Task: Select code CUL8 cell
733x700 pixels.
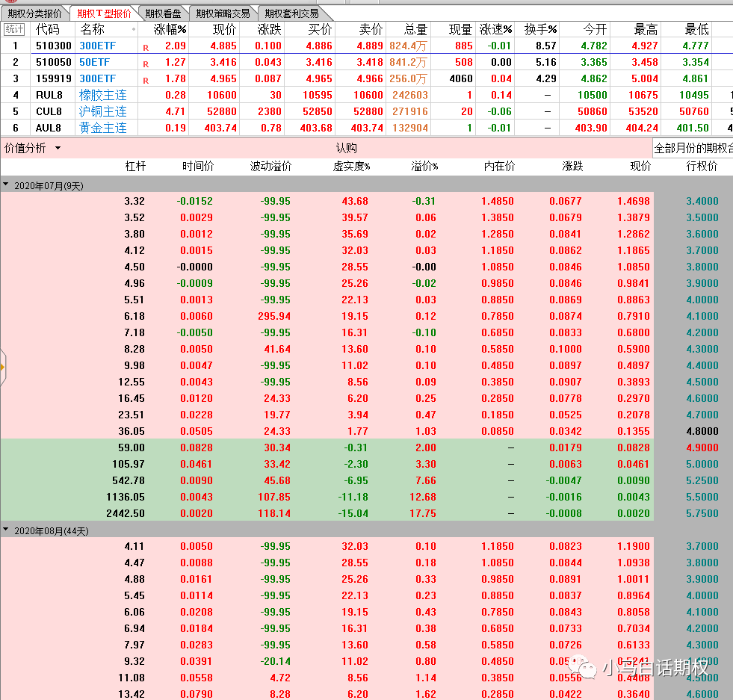Action: pos(49,111)
